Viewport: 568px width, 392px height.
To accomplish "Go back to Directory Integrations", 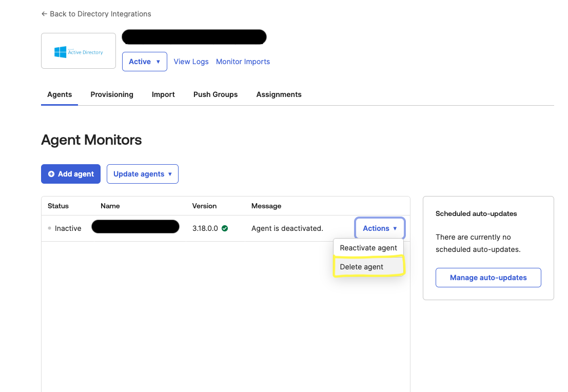I will (100, 14).
